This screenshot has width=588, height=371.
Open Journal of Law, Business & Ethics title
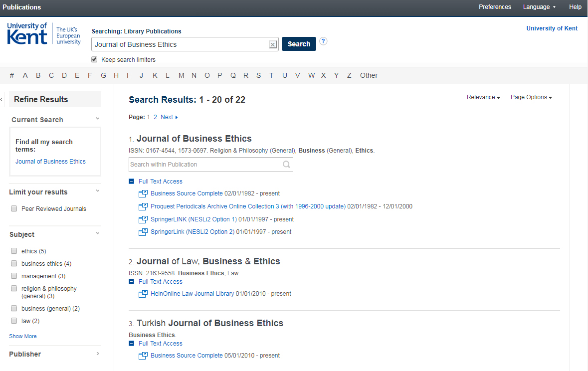[x=208, y=261]
